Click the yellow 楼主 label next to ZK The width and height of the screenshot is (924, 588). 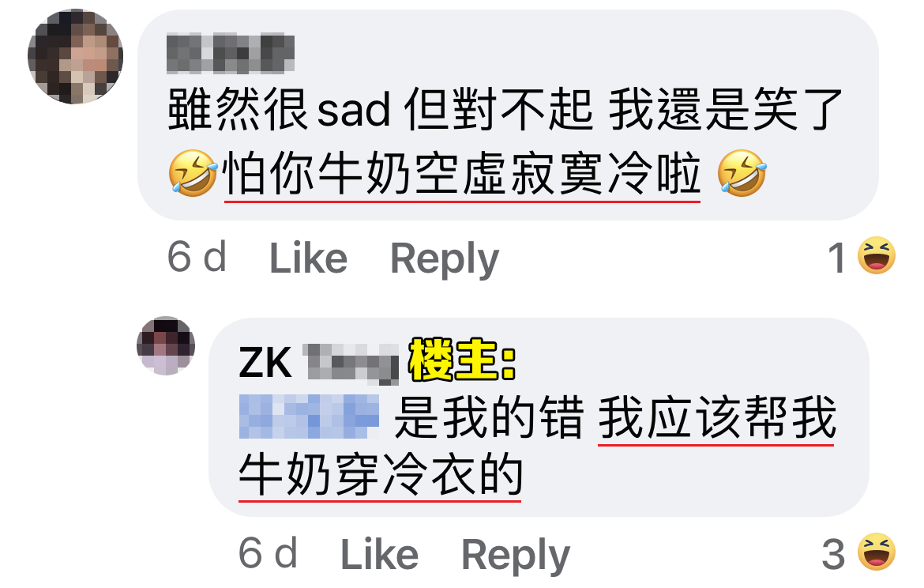462,360
